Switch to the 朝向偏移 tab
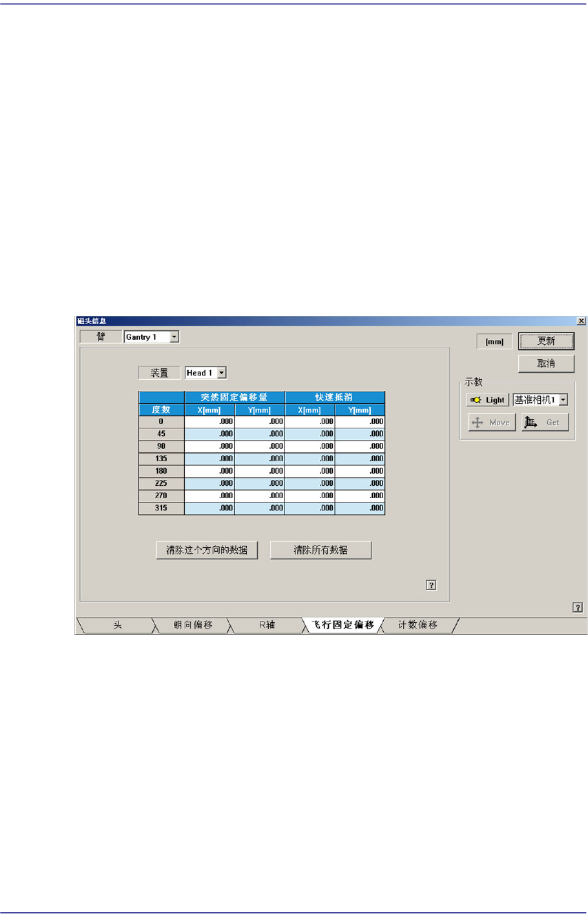This screenshot has height=920, width=588. 193,625
